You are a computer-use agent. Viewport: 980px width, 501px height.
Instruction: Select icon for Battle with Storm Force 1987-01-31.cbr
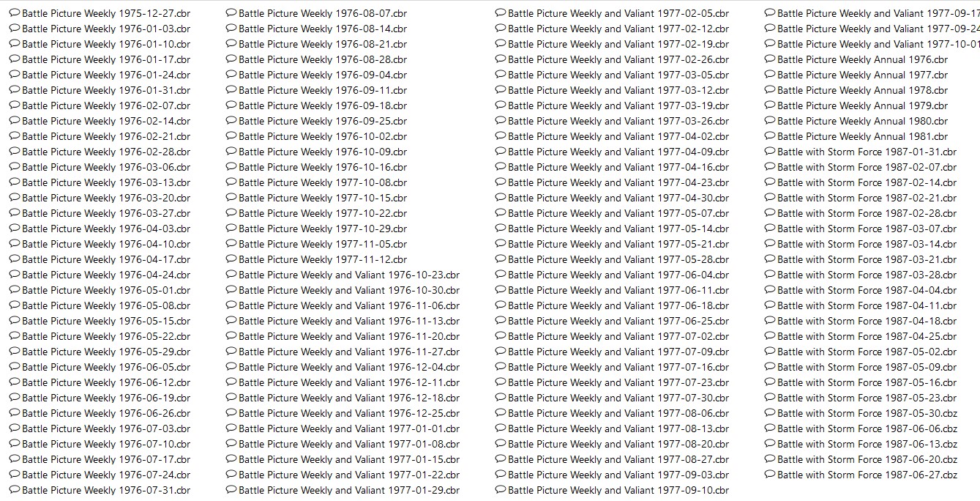[770, 152]
